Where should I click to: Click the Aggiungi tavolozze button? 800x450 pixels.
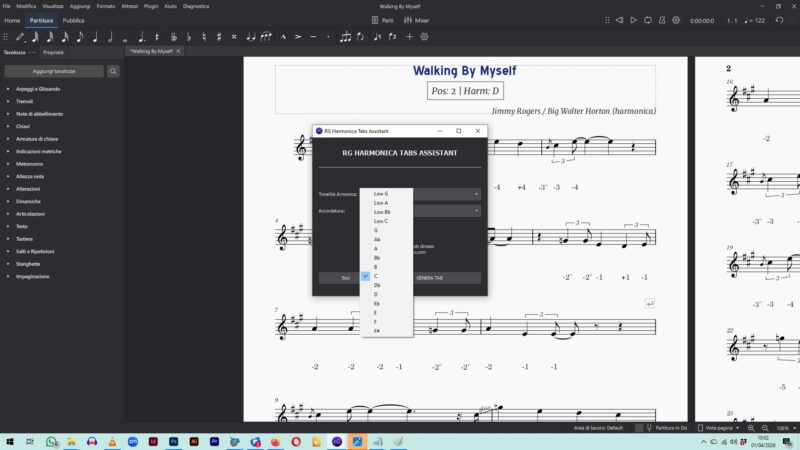pos(54,71)
